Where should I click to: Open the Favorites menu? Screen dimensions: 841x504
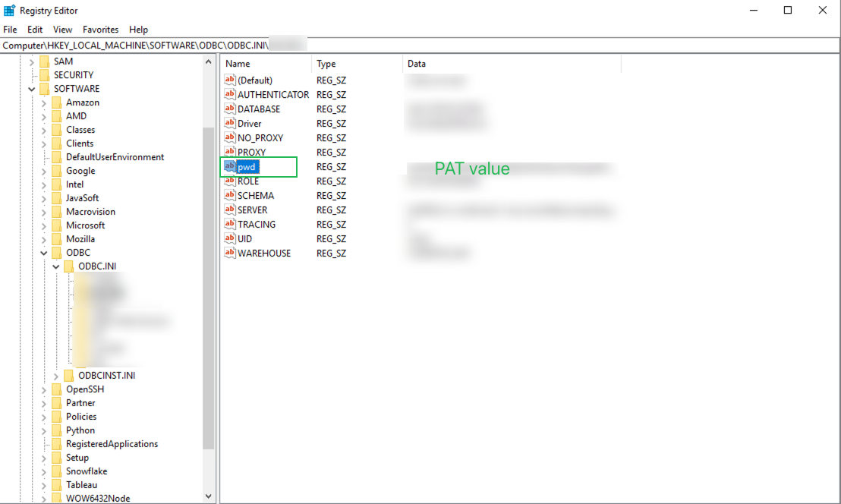[100, 29]
